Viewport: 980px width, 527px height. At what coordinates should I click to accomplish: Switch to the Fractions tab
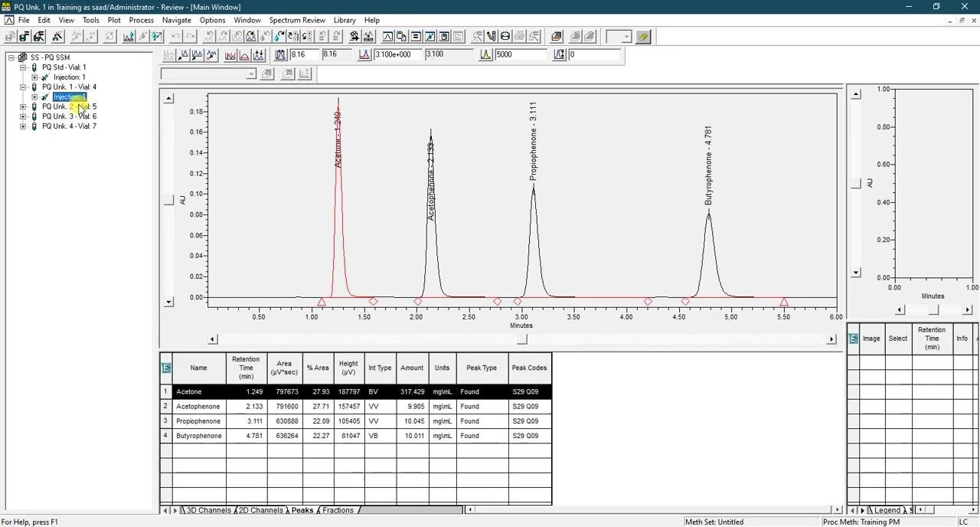click(338, 510)
